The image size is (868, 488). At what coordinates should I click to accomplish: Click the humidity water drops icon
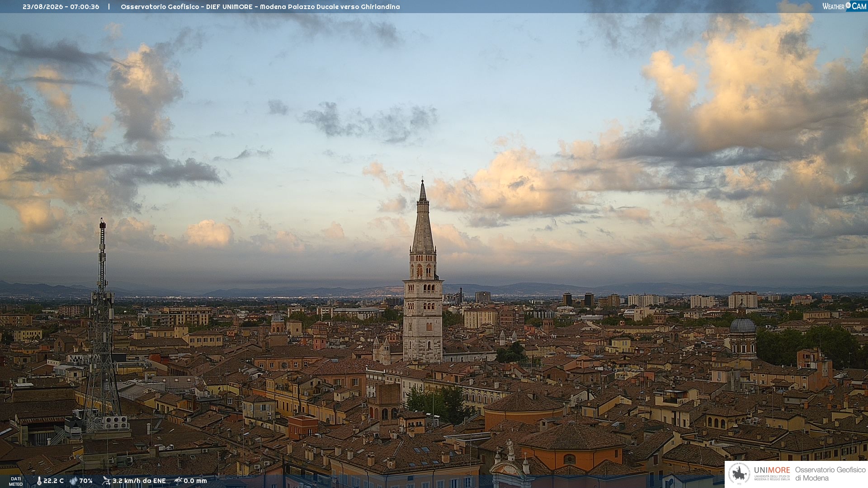click(x=73, y=481)
